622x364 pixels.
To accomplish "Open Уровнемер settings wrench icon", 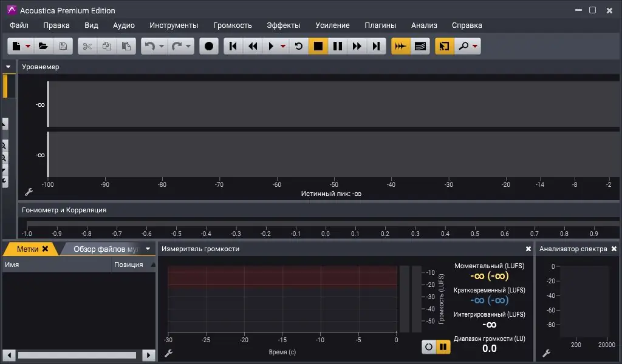I will point(29,192).
